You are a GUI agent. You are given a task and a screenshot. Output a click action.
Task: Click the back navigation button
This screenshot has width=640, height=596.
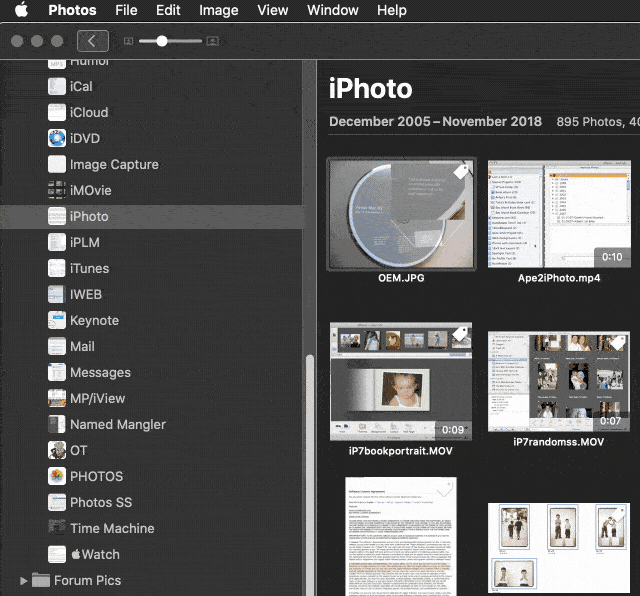pos(92,41)
